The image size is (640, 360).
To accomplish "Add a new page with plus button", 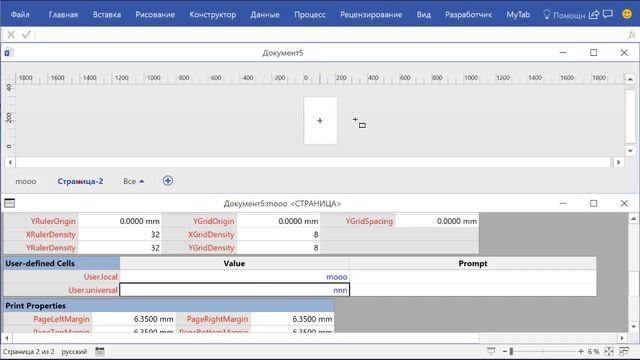I will (168, 181).
